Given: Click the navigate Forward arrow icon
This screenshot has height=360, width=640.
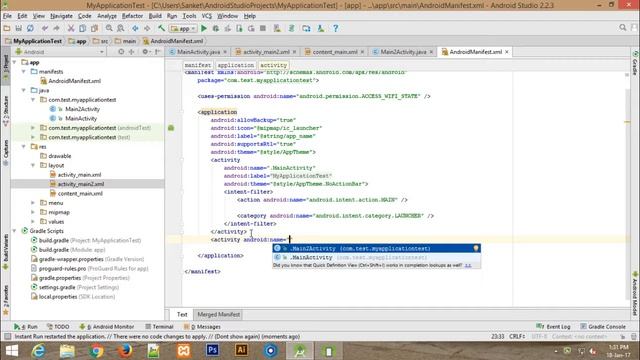Looking at the screenshot, I should coord(147,29).
